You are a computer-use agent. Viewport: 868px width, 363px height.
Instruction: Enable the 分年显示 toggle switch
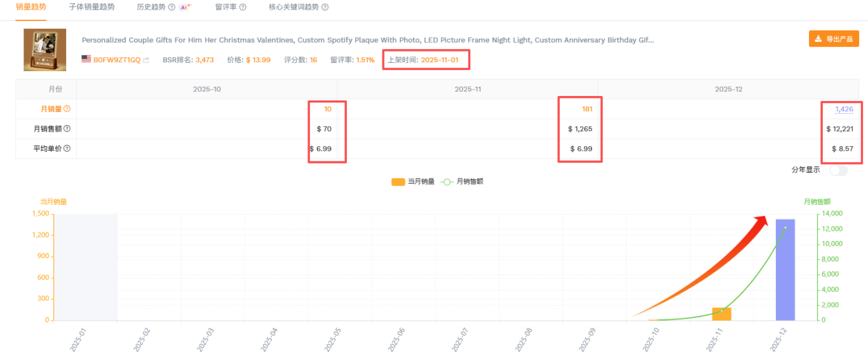click(x=838, y=170)
